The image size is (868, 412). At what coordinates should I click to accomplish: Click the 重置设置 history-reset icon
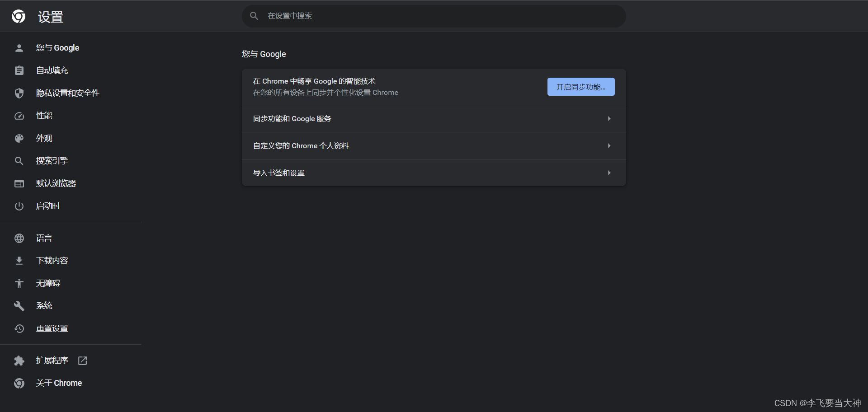pyautogui.click(x=19, y=328)
